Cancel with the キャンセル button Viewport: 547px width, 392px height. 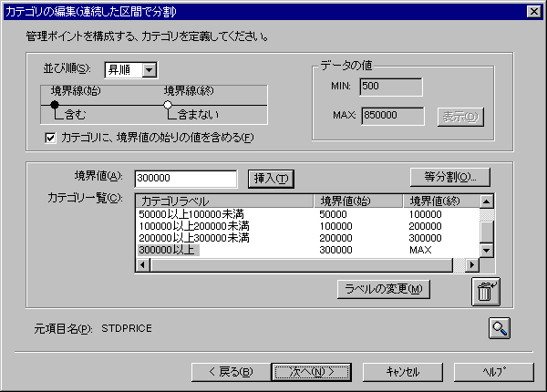click(x=403, y=372)
